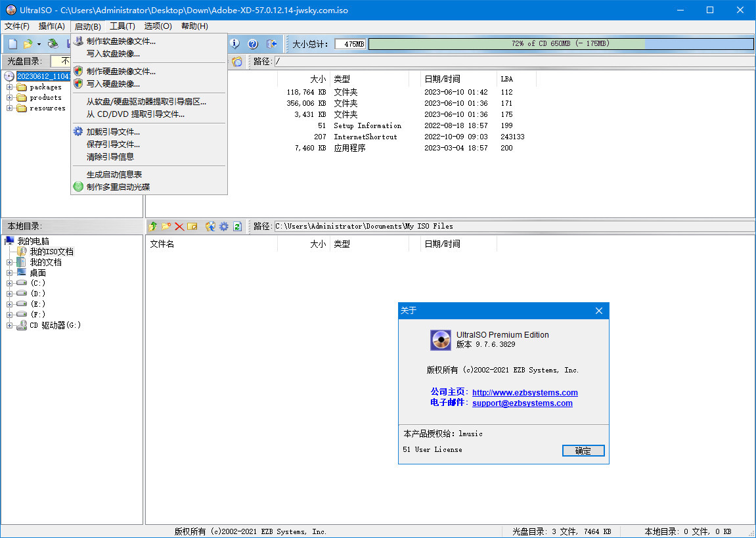Open the http://www.ezbsystems.com link
This screenshot has height=538, width=756.
pos(525,392)
